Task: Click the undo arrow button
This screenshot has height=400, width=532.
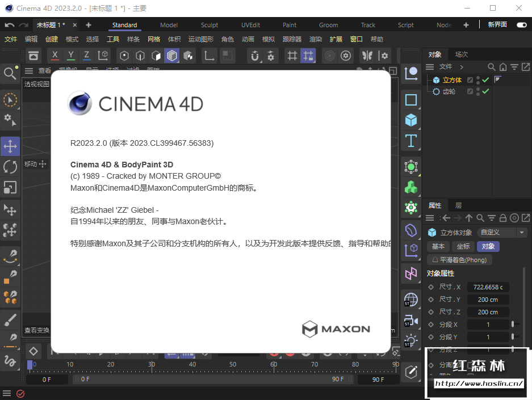Action: point(10,25)
